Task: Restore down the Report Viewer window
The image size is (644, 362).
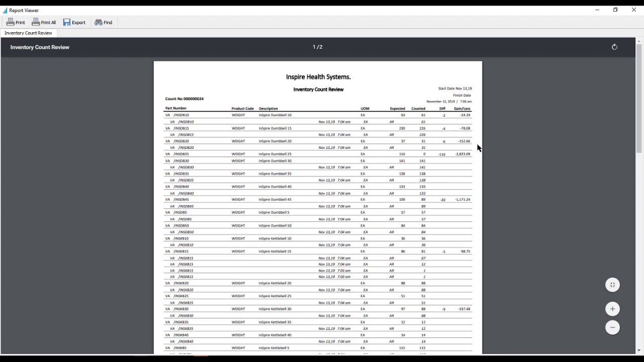Action: [x=615, y=10]
